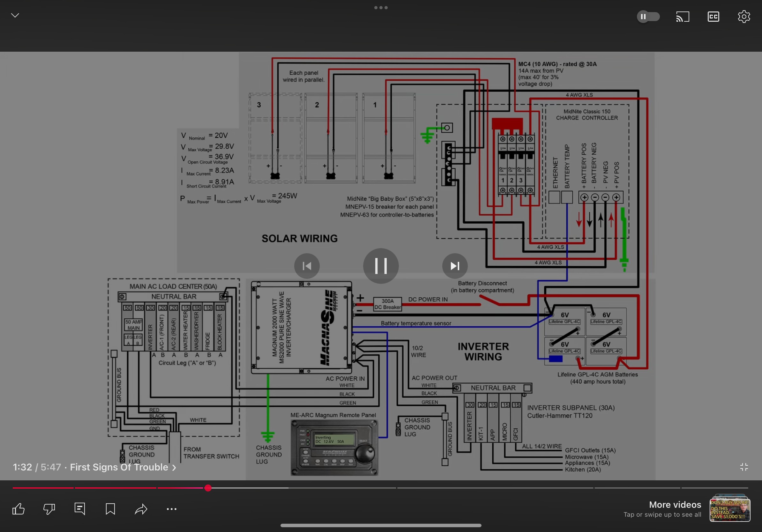Viewport: 762px width, 532px height.
Task: Save video to a playlist
Action: click(110, 509)
